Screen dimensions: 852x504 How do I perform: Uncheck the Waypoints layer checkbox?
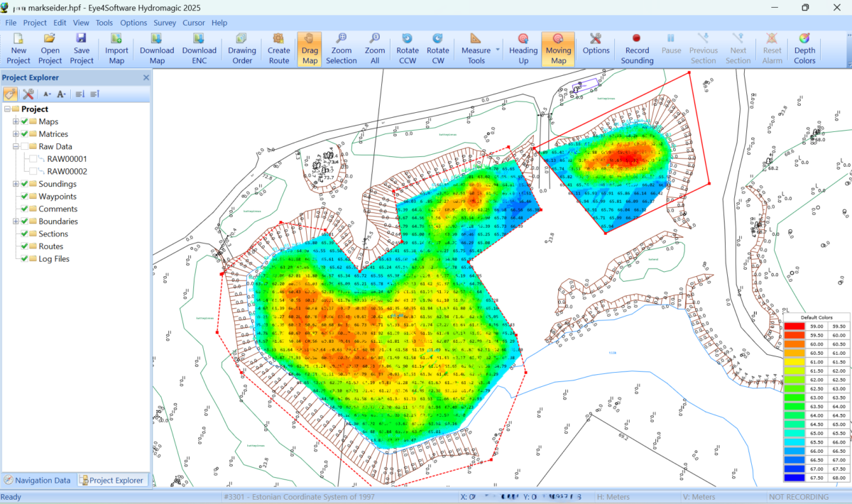(25, 197)
